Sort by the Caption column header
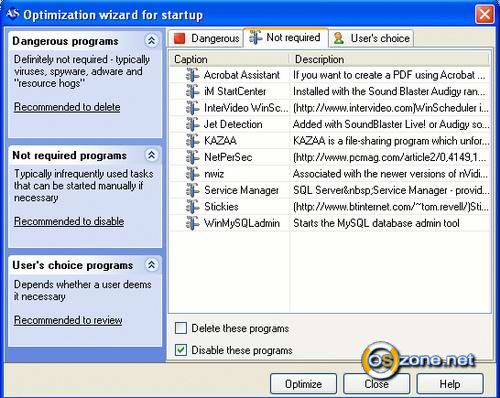The image size is (500, 398). coord(230,59)
